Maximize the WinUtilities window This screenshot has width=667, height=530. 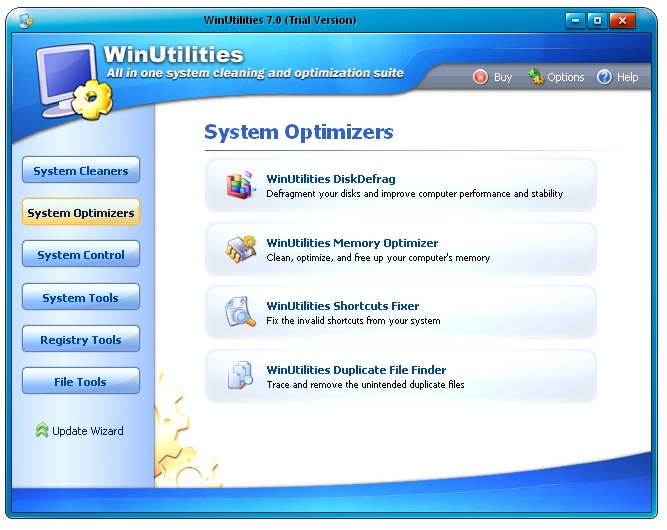[x=597, y=20]
